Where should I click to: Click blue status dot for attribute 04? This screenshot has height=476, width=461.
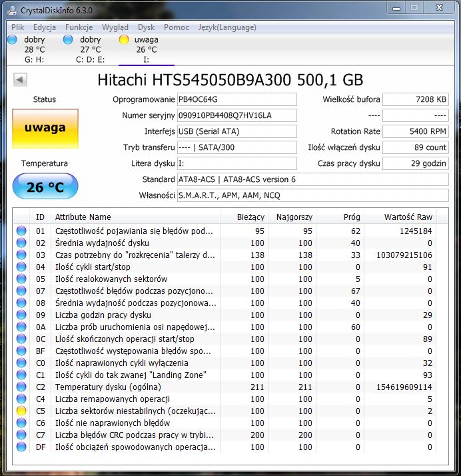point(21,267)
